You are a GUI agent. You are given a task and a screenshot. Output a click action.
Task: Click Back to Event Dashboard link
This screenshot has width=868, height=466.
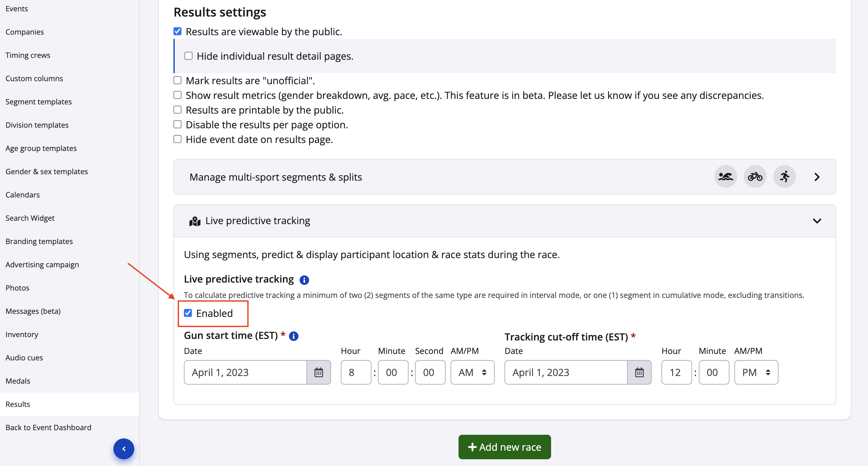click(x=48, y=427)
